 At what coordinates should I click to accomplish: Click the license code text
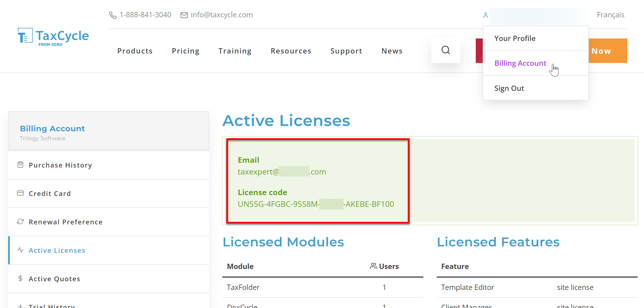click(316, 204)
